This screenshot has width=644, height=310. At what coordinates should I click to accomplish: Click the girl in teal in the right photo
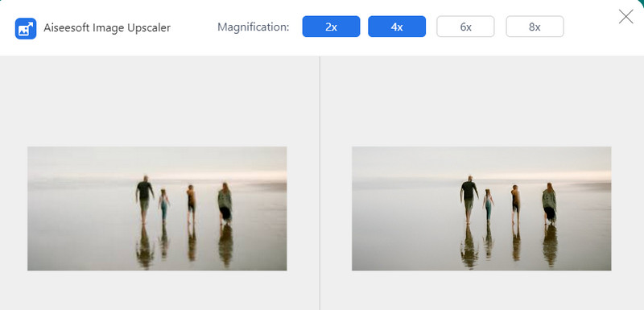coord(489,205)
